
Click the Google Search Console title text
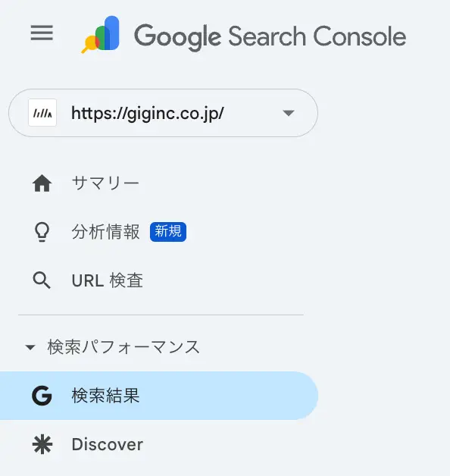pyautogui.click(x=270, y=36)
